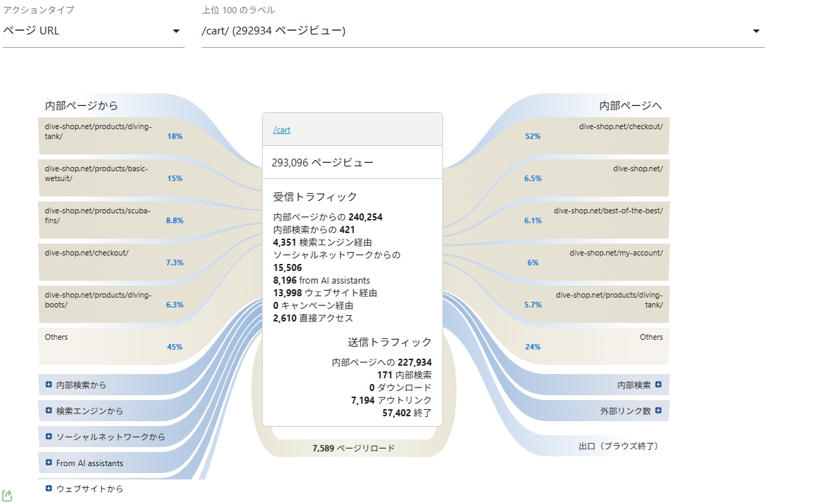Click the 出口（ブラウズ終了） exit flow
The width and height of the screenshot is (816, 504).
pos(618,446)
